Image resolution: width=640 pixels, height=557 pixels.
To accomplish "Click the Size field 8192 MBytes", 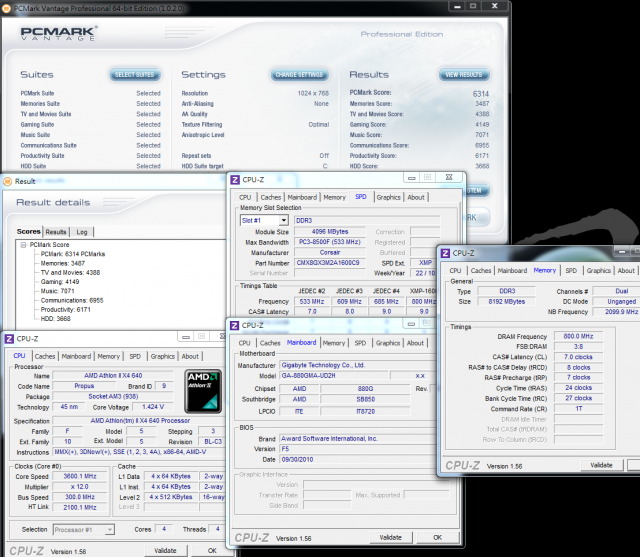I will pos(507,302).
